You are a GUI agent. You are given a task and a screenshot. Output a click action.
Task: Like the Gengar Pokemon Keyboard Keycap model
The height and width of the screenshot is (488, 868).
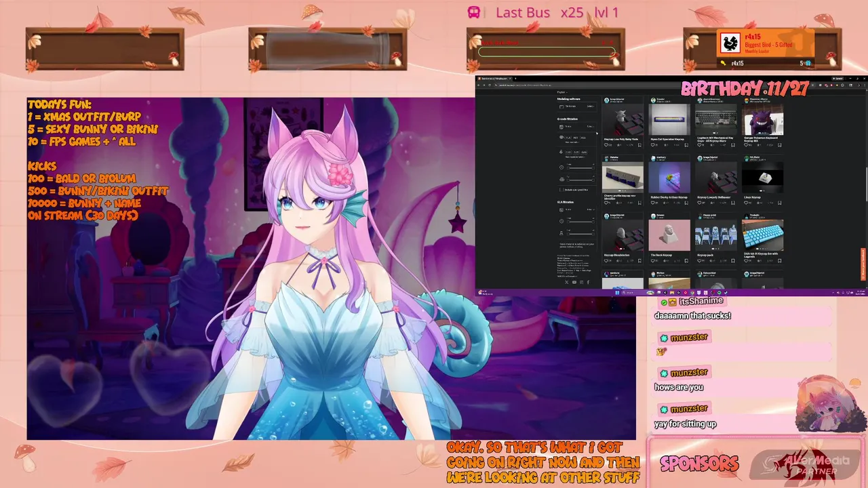tap(746, 145)
